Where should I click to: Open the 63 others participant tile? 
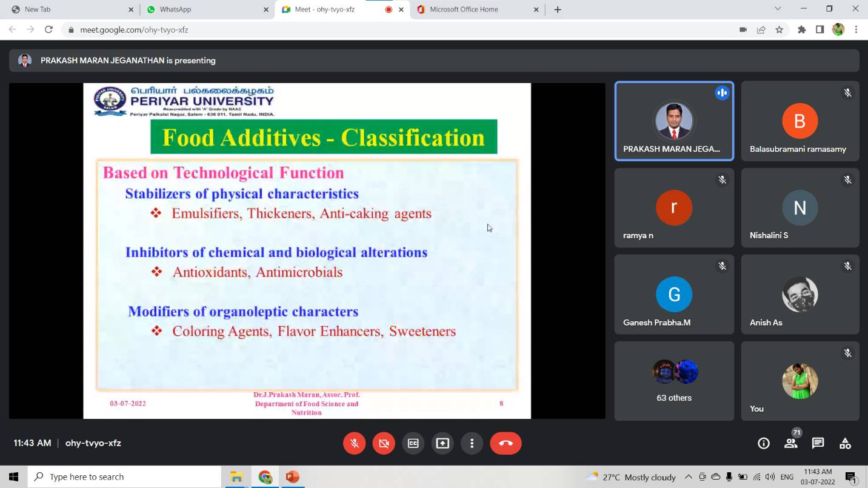pyautogui.click(x=674, y=381)
